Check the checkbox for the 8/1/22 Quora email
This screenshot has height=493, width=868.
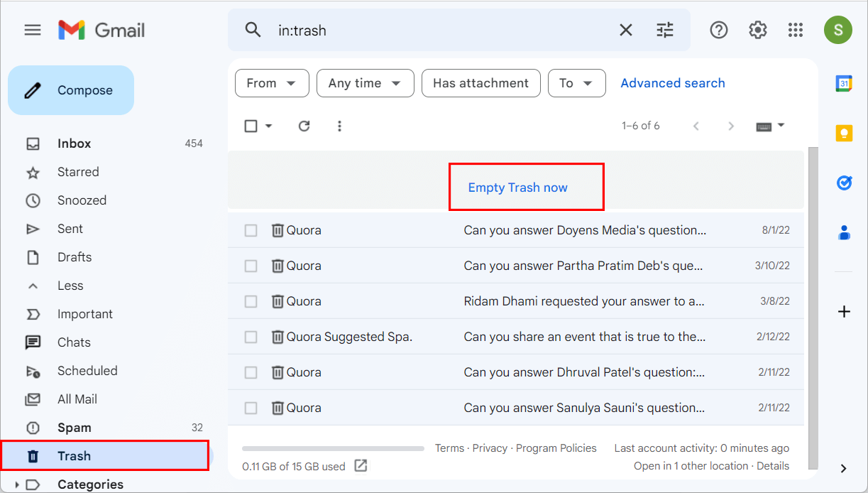pos(251,229)
